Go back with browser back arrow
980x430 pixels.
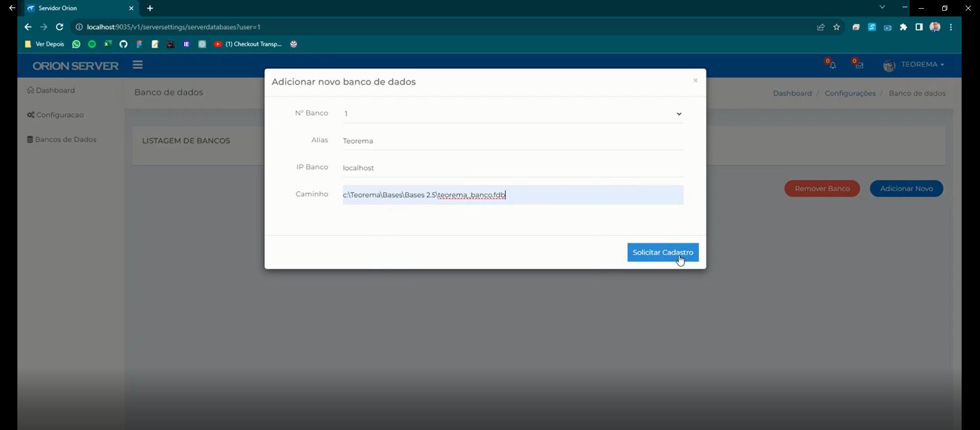click(28, 27)
